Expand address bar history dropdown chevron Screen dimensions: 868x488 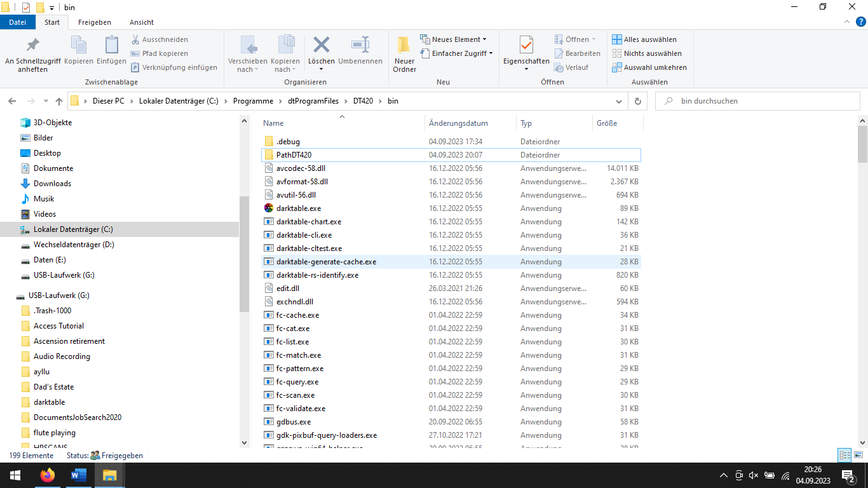pos(620,101)
